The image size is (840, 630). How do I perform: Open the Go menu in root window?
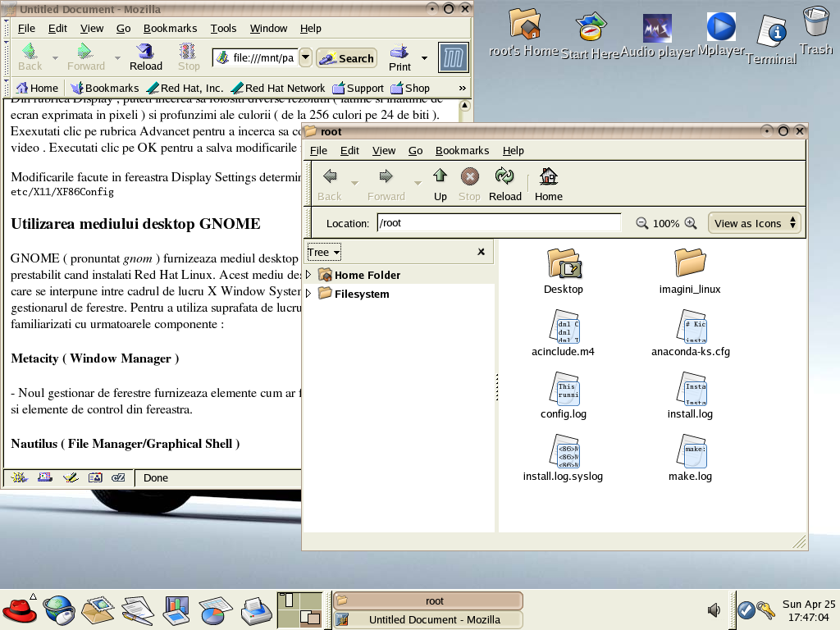(415, 151)
